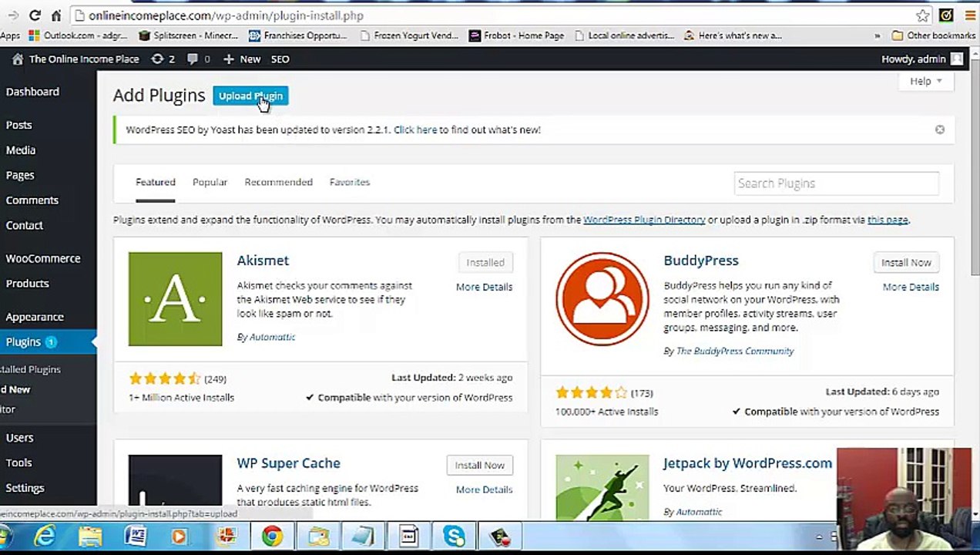This screenshot has width=980, height=555.
Task: Open Microsoft Word from taskbar
Action: pyautogui.click(x=136, y=536)
